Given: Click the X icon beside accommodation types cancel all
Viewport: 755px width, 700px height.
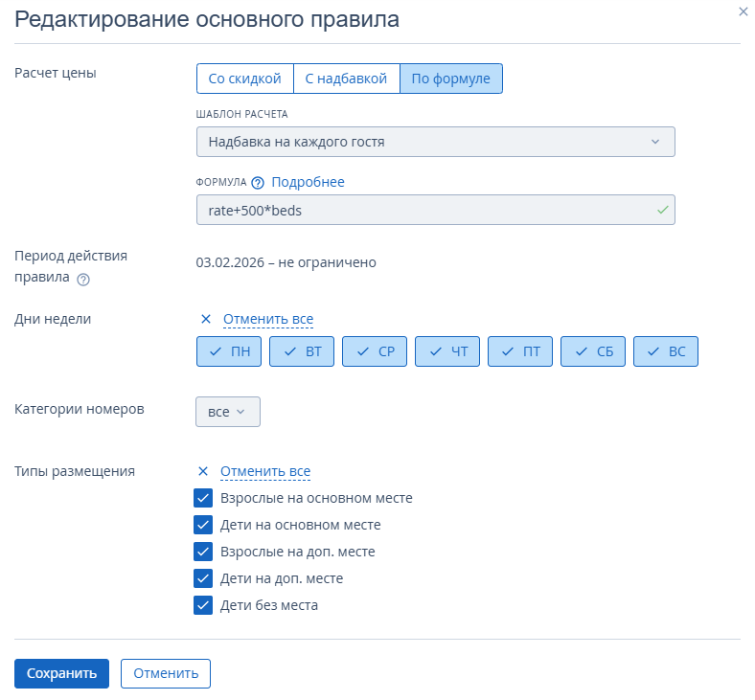Looking at the screenshot, I should 203,471.
